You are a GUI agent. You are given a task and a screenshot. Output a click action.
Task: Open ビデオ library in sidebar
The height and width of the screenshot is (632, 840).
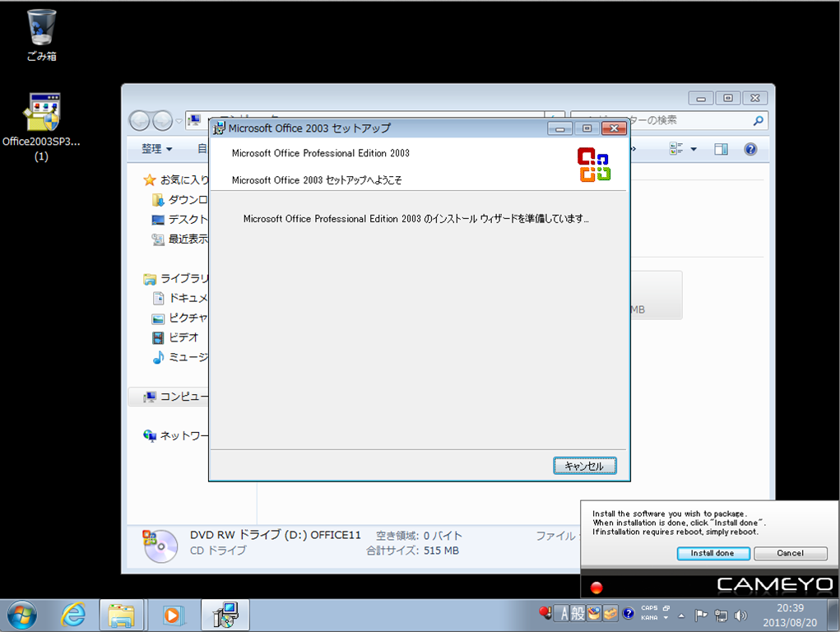(175, 337)
